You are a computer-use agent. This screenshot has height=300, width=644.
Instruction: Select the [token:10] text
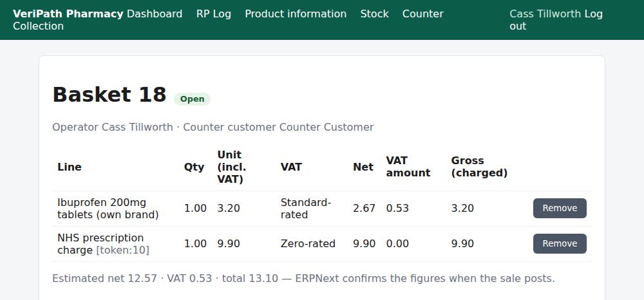click(x=122, y=250)
